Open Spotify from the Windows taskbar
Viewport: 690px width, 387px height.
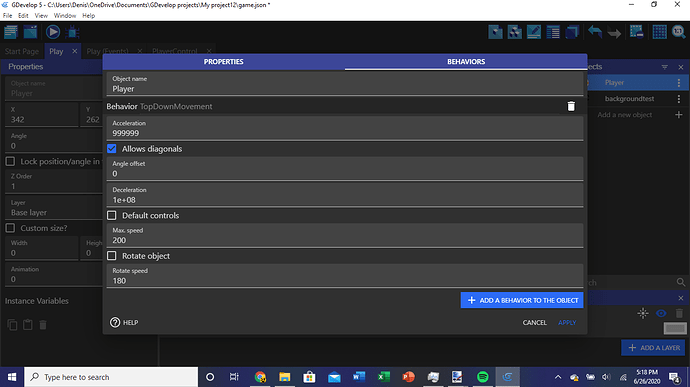pyautogui.click(x=483, y=377)
